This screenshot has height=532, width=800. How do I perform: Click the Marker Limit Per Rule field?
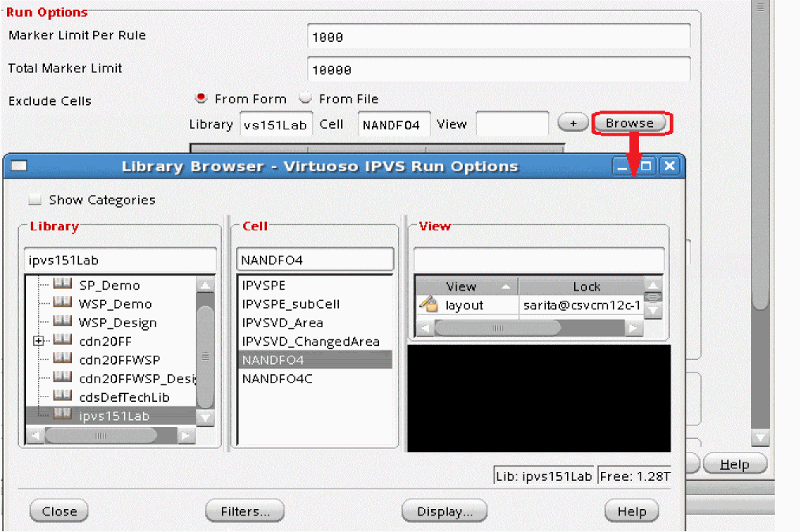[499, 37]
